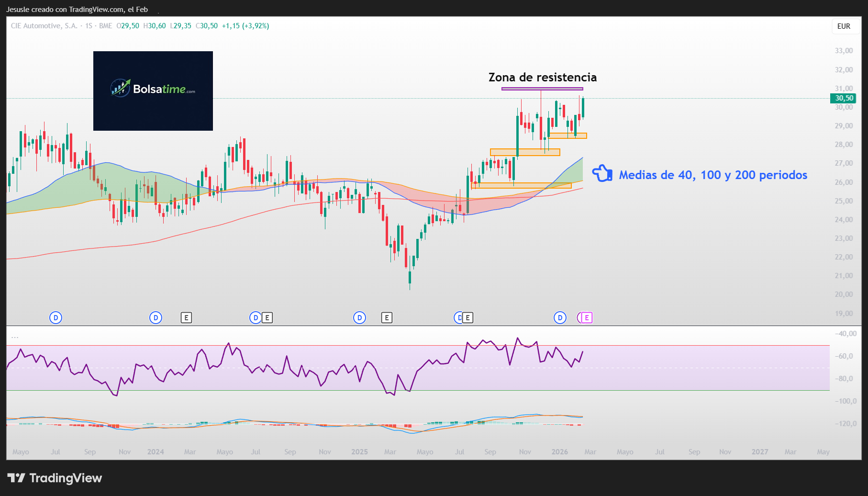Select the Zona de resistencia annotation text
The height and width of the screenshot is (496, 868).
pyautogui.click(x=543, y=77)
